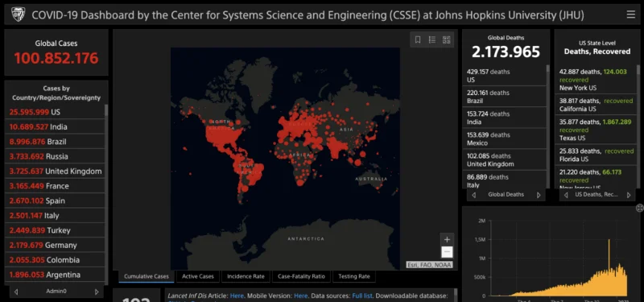Switch to the Cumulative Cases tab
The image size is (644, 302).
coord(147,276)
